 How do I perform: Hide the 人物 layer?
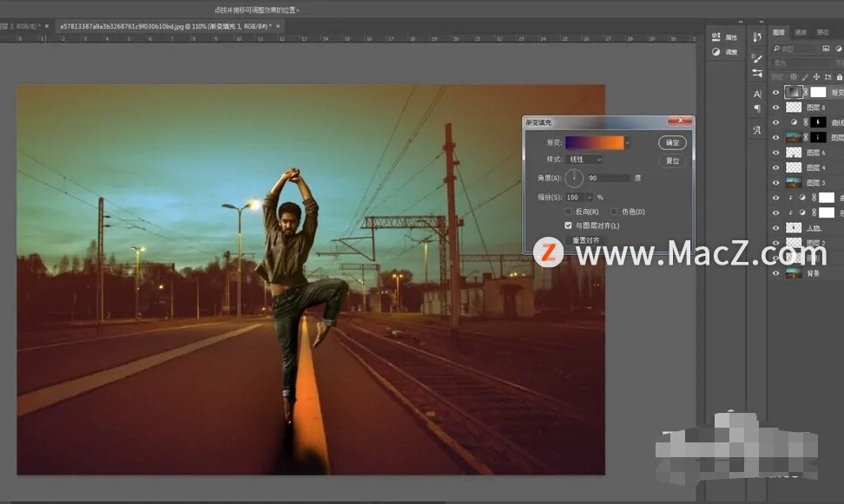(x=775, y=228)
